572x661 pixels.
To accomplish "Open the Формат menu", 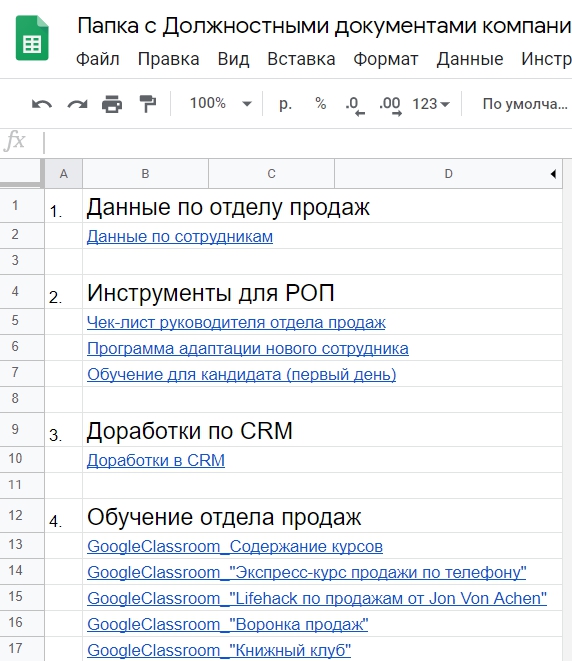I will pyautogui.click(x=386, y=59).
